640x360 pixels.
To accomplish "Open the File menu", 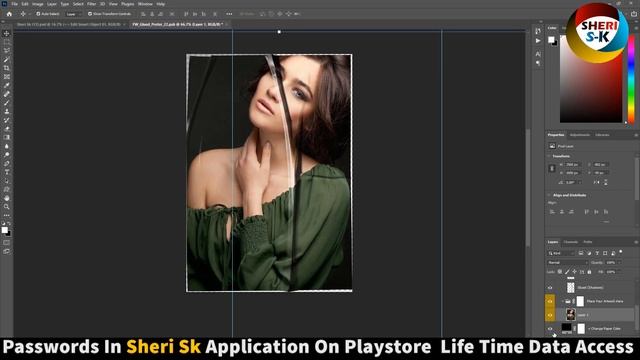I will (x=14, y=4).
